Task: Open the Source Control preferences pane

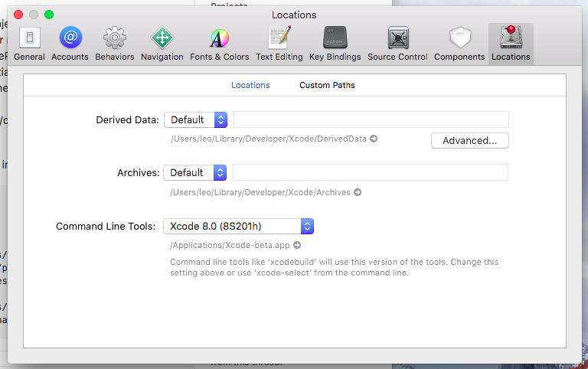Action: (397, 44)
